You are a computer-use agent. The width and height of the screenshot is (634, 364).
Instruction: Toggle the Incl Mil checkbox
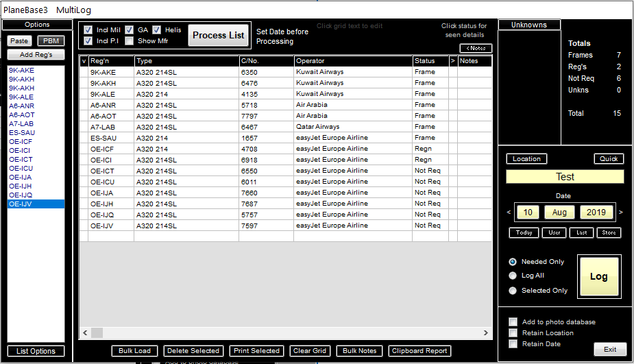point(88,30)
